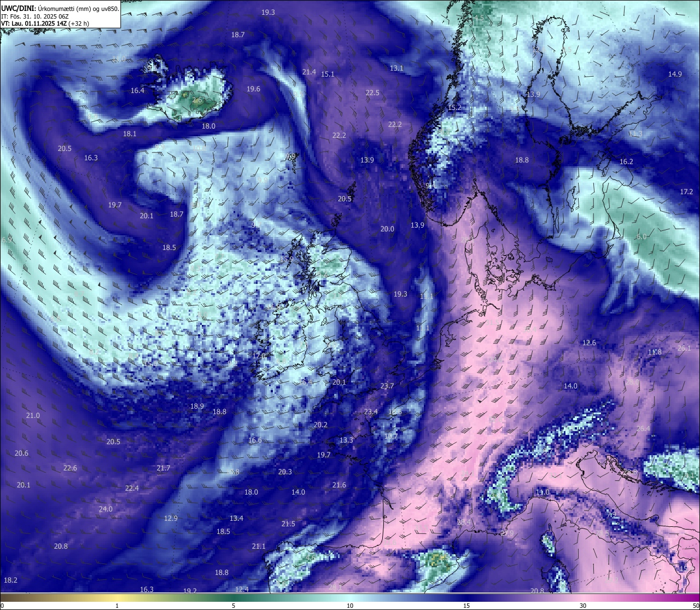This screenshot has height=610, width=700.
Task: Click the 13.4 value label
Action: coord(236,518)
